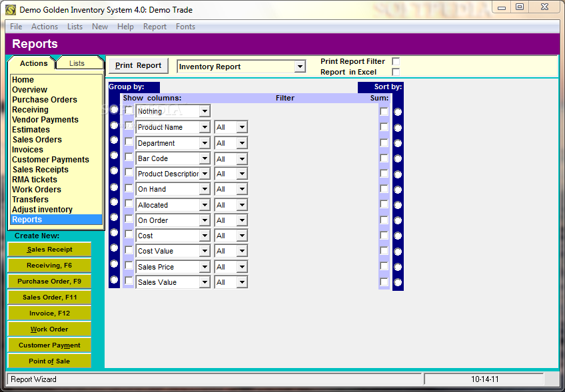Select Group by radio for Product Name
565x392 pixels.
pos(114,125)
